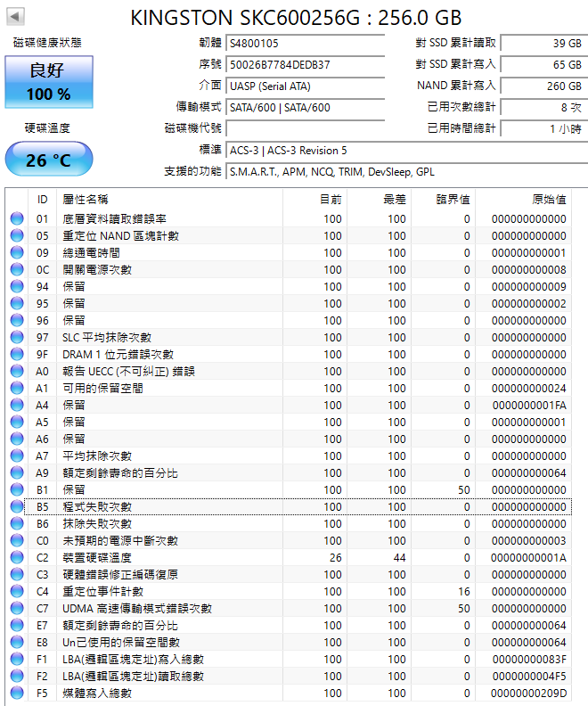This screenshot has width=588, height=706.
Task: Open the 良好 100 % health status button
Action: (x=49, y=82)
